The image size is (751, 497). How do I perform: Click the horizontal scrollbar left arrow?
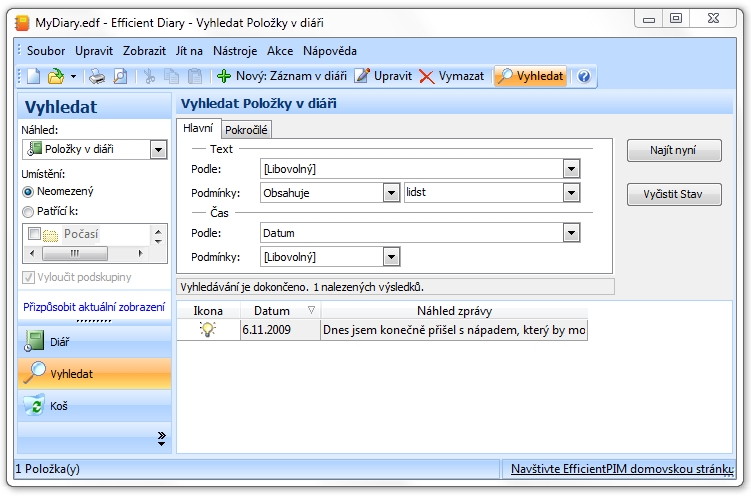pos(32,253)
